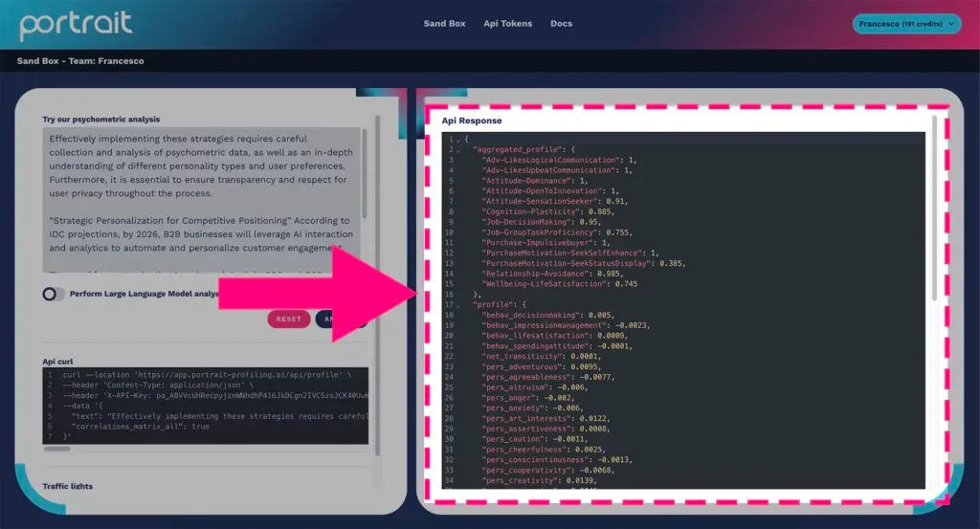Click the "pers_cooperativity" line
The height and width of the screenshot is (529, 980).
(x=547, y=471)
